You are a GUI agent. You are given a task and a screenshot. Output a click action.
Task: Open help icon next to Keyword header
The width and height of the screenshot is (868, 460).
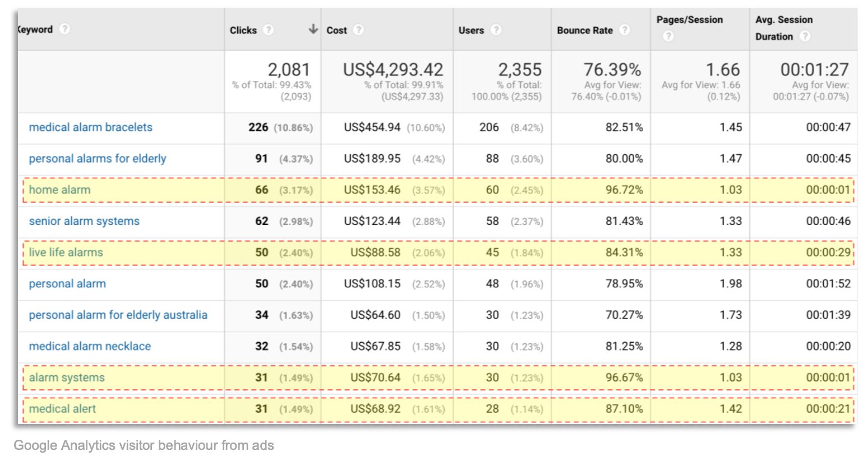[x=65, y=29]
